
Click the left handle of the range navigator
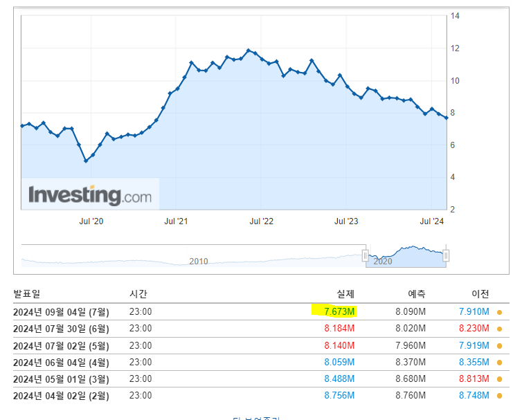point(366,256)
